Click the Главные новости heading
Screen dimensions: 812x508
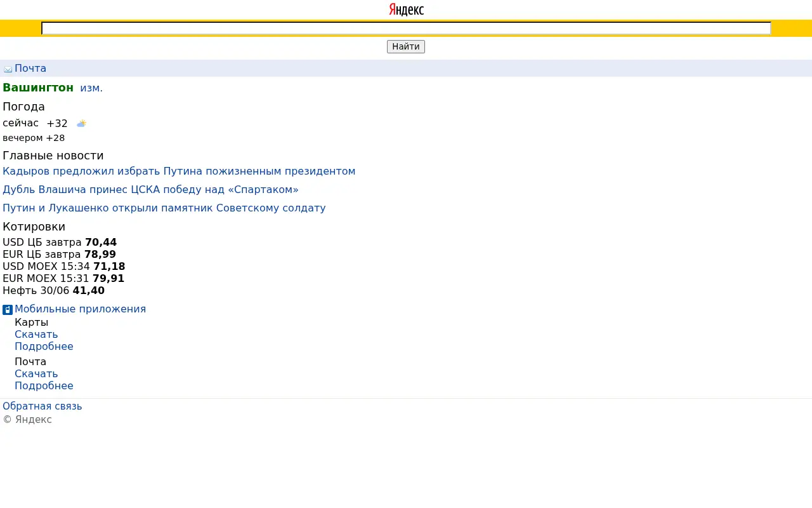pos(53,156)
